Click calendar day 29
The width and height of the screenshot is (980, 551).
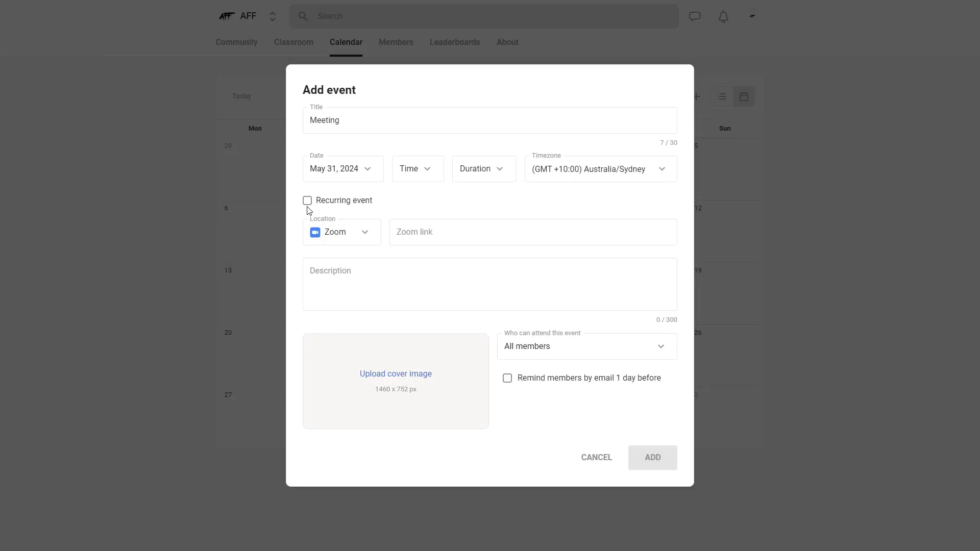(x=228, y=146)
